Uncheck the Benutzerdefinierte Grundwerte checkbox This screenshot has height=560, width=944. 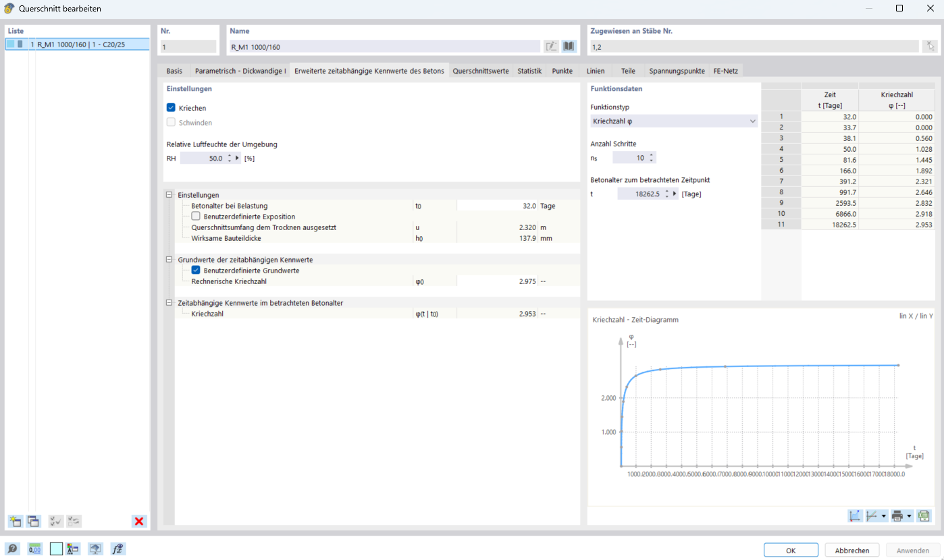(196, 271)
